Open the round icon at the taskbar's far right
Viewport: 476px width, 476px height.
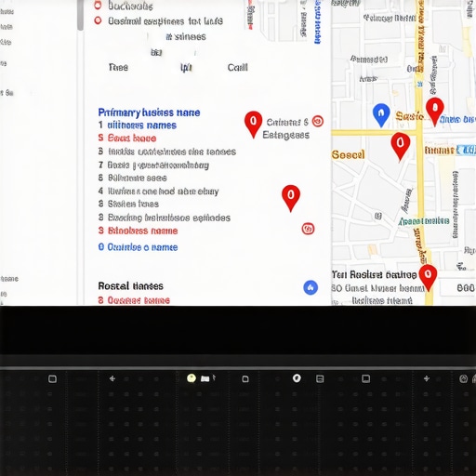[x=463, y=378]
